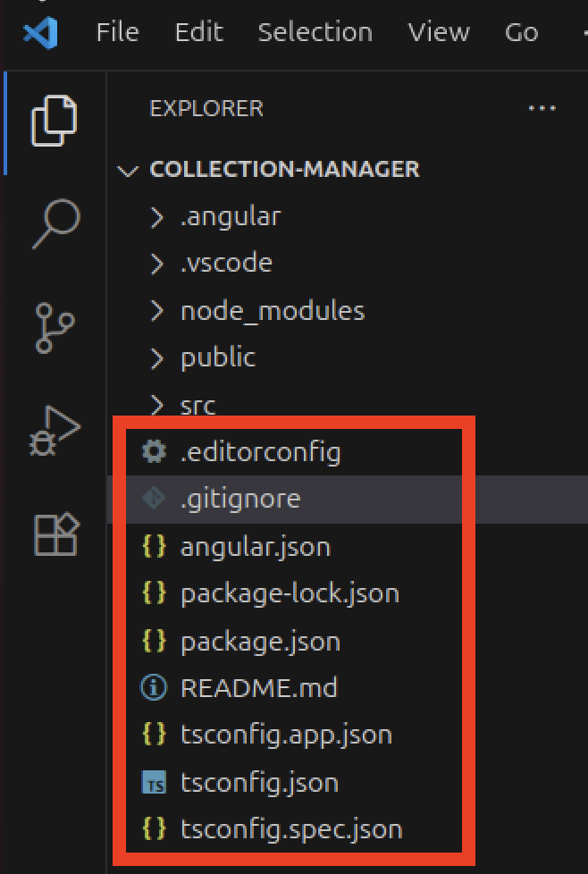
Task: Select the tsconfig.json file
Action: pos(259,783)
